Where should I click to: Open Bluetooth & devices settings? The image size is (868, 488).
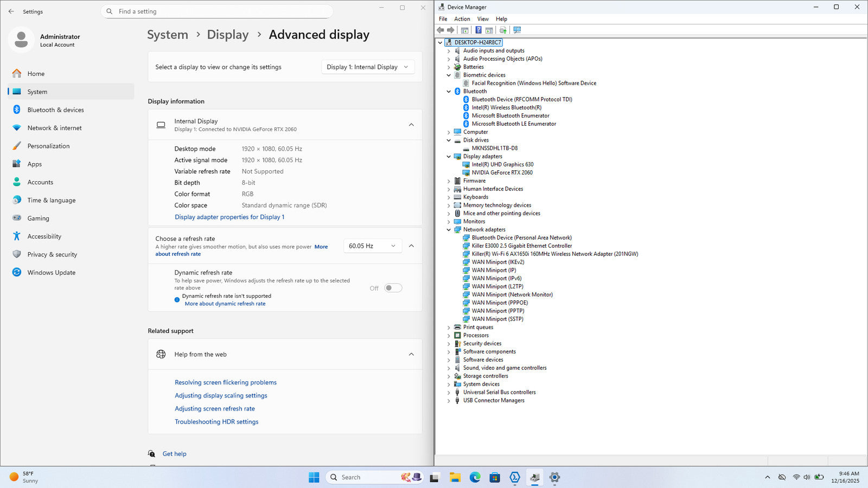55,110
